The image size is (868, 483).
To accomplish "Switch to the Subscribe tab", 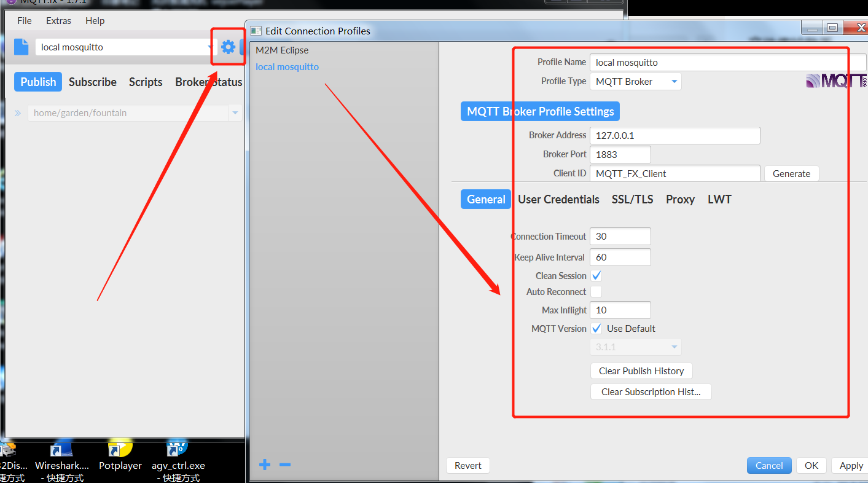I will tap(93, 82).
